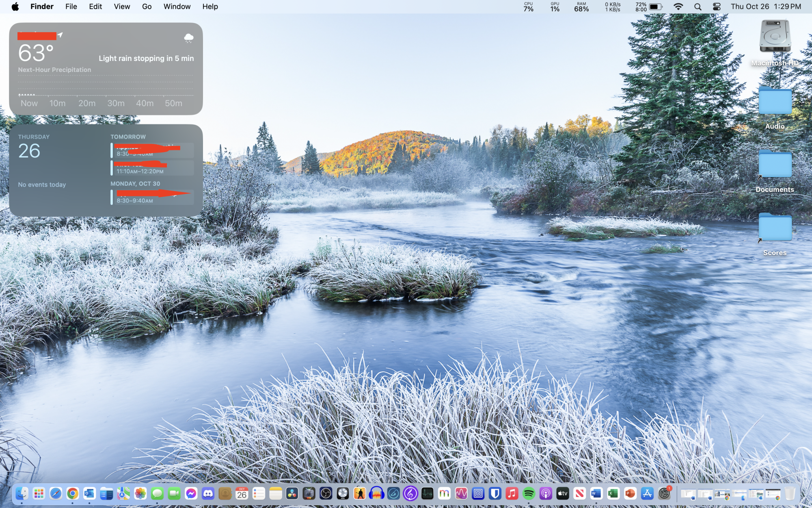Viewport: 812px width, 508px height.
Task: Launch Discord from the dock
Action: click(208, 494)
